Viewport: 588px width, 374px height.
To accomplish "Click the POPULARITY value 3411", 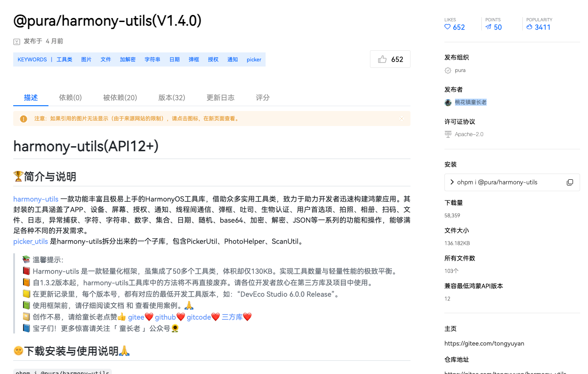I will tap(543, 27).
